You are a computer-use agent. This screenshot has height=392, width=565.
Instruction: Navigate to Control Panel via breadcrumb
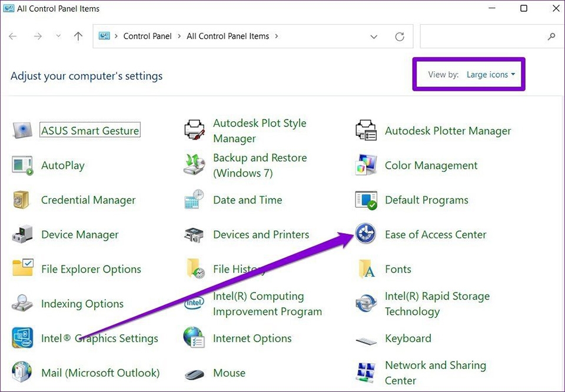[147, 36]
